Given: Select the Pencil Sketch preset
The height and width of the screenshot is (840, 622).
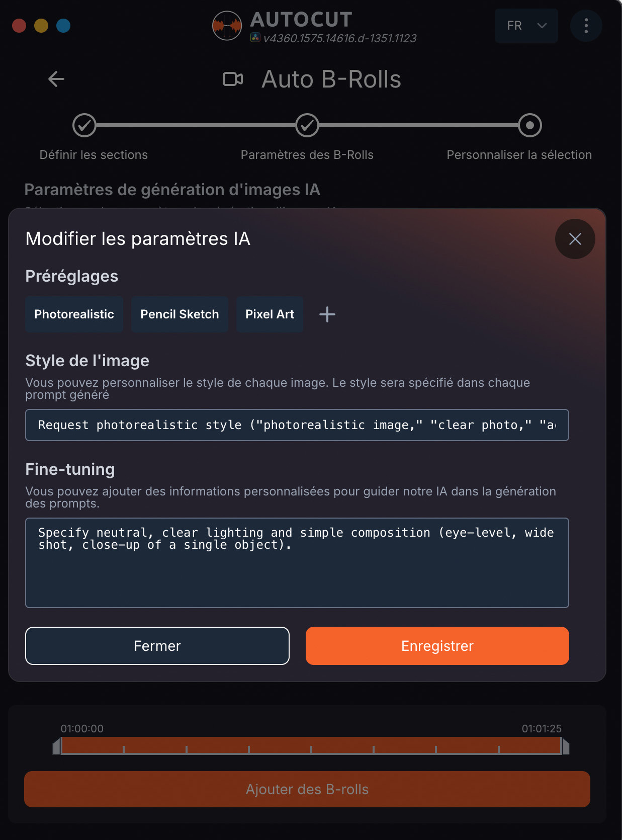Looking at the screenshot, I should coord(180,314).
